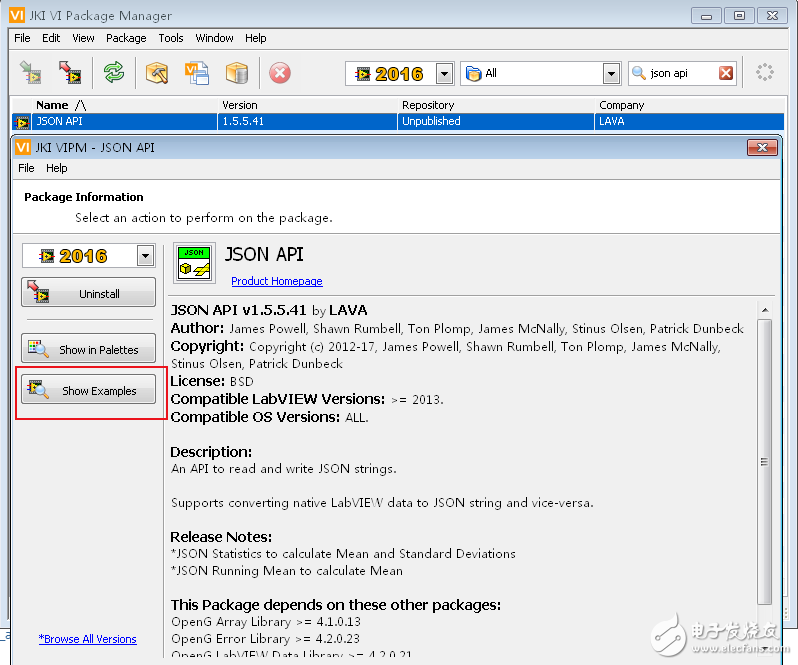The height and width of the screenshot is (665, 798).
Task: Click the description pane scrollbar thumb
Action: coord(764,461)
